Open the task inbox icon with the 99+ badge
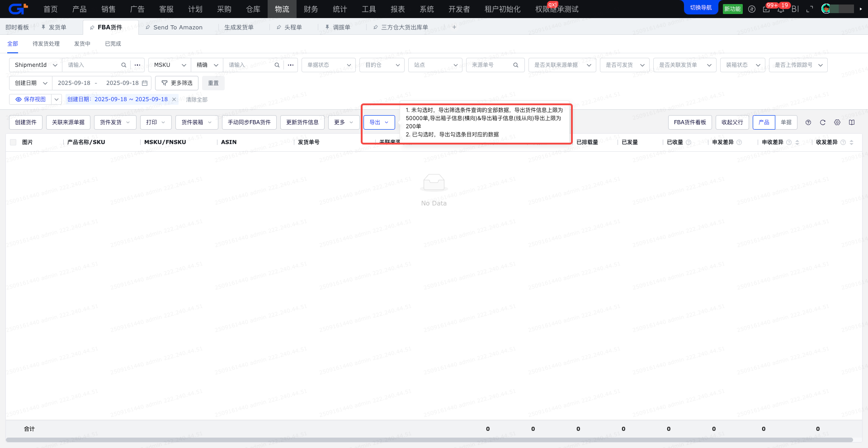This screenshot has height=448, width=868. (x=766, y=9)
